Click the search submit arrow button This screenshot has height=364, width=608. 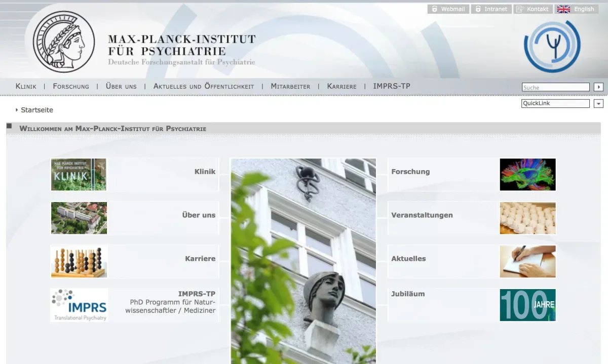pos(598,87)
